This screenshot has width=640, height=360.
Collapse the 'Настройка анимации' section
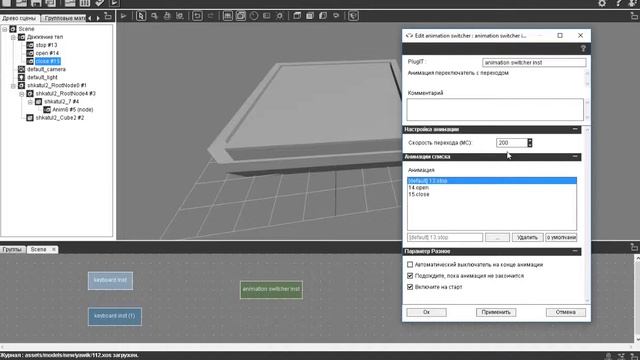click(x=575, y=129)
